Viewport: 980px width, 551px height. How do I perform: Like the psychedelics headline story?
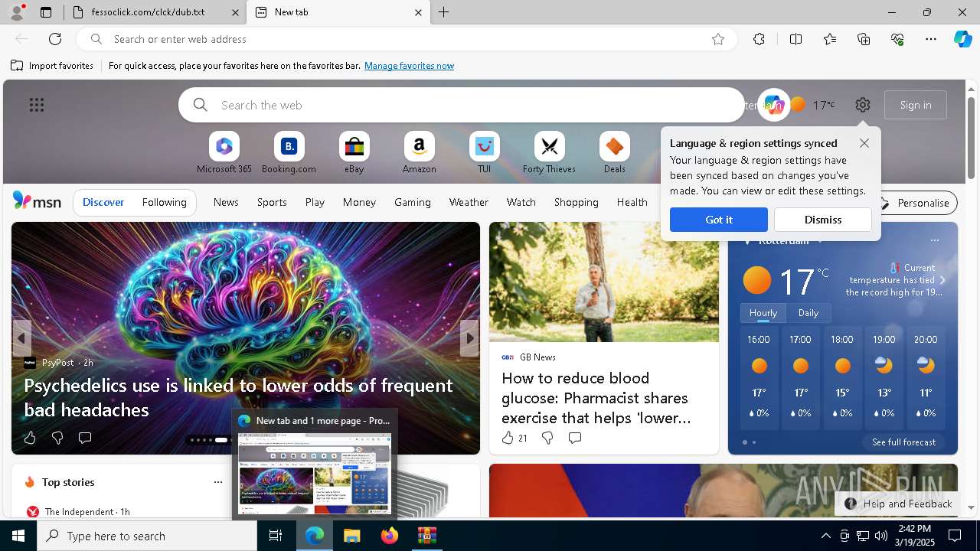coord(30,438)
